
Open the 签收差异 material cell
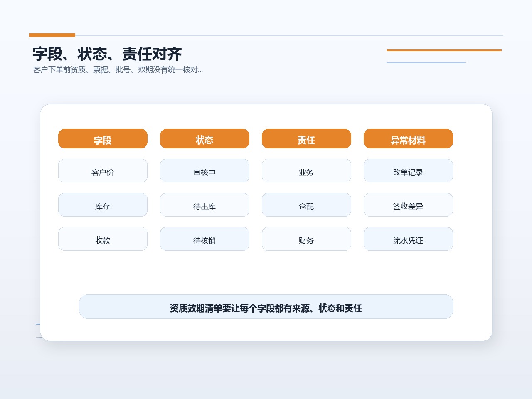(408, 204)
